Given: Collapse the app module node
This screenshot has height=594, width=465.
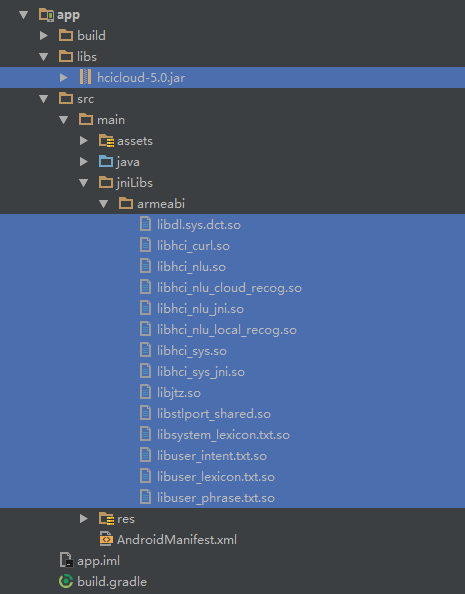Looking at the screenshot, I should click(23, 15).
